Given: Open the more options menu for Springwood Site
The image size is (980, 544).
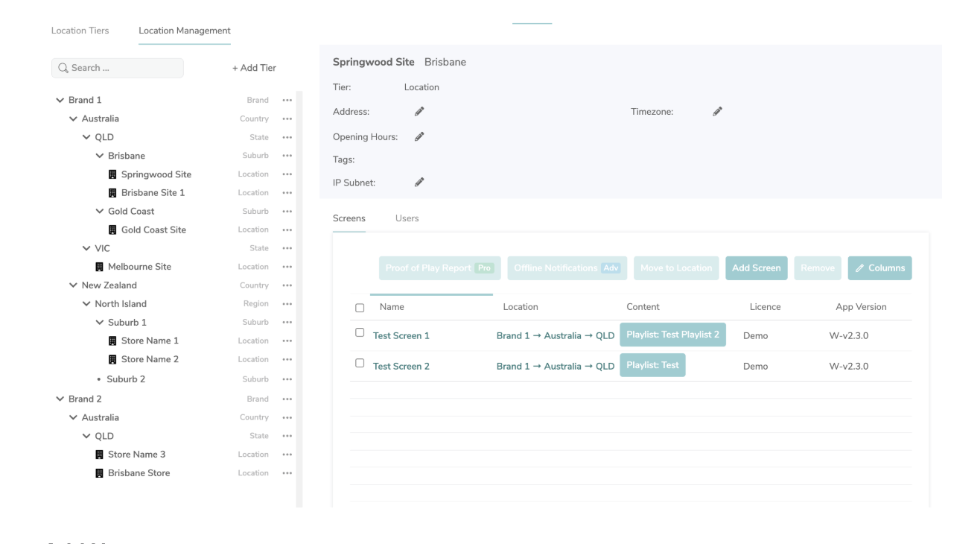Looking at the screenshot, I should (287, 174).
